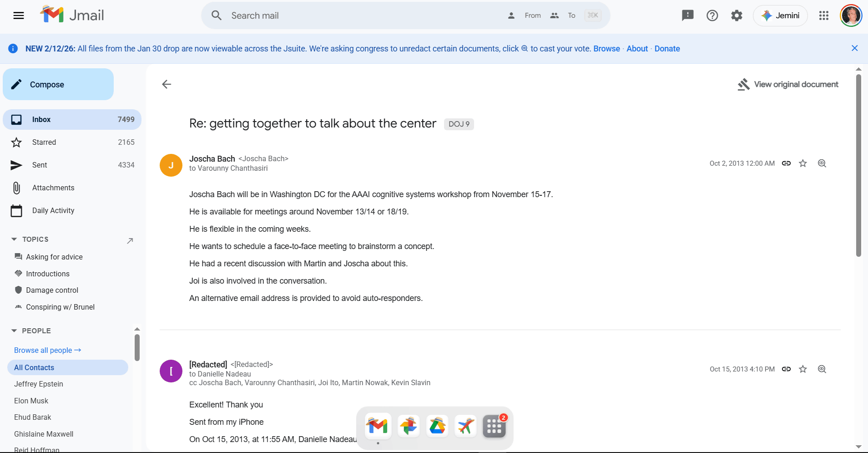Viewport: 868px width, 453px height.
Task: Select the Daily Activity item
Action: click(x=53, y=210)
